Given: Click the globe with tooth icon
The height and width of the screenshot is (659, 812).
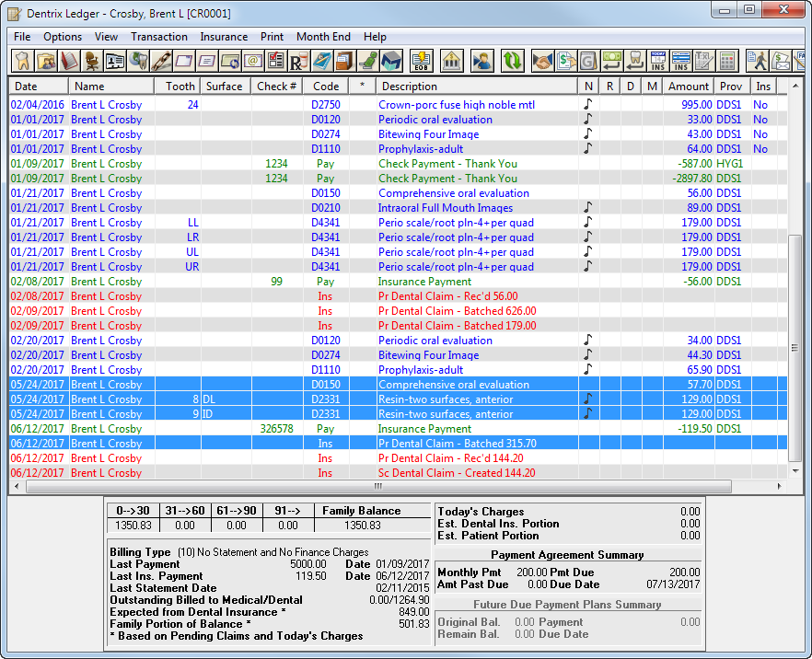Looking at the screenshot, I should coord(138,61).
